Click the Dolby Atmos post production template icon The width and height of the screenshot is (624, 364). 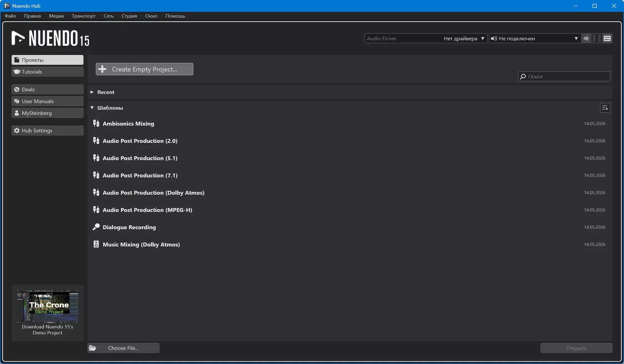(96, 192)
